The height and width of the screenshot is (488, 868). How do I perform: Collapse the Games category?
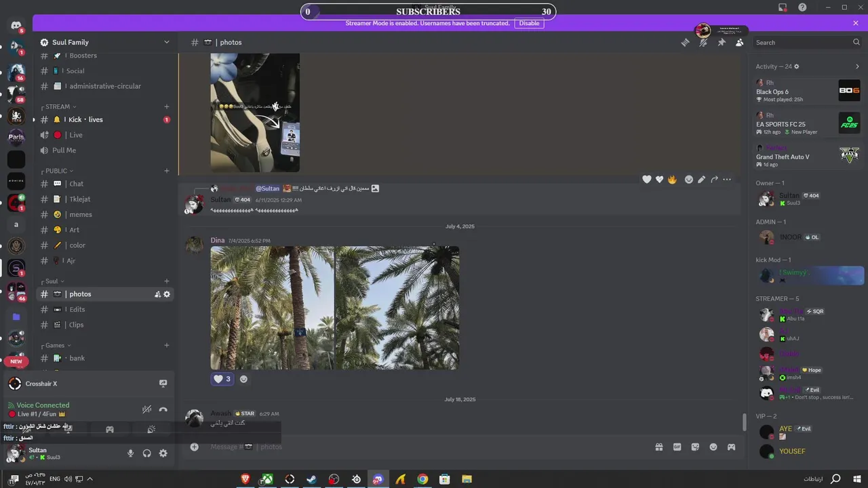(56, 346)
